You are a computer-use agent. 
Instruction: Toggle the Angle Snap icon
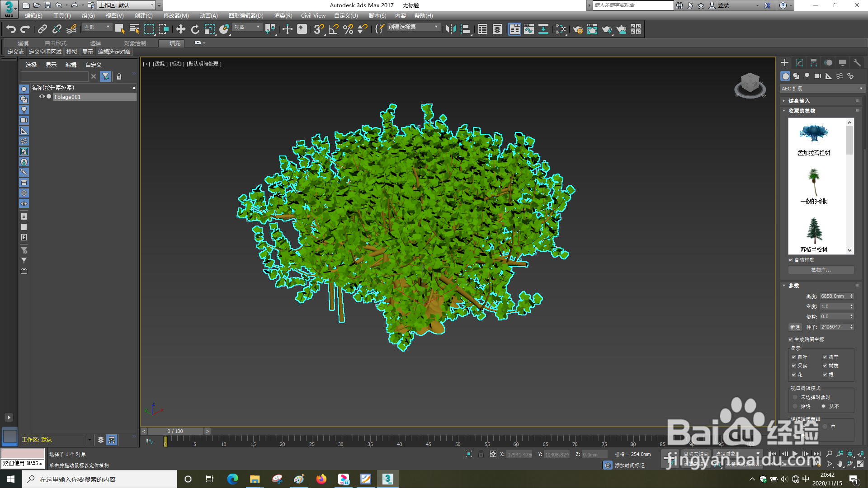[x=334, y=29]
